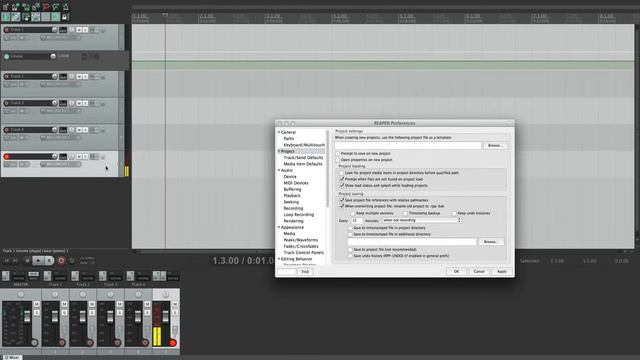Click the Track 1 volume knob in track panel

point(54,30)
